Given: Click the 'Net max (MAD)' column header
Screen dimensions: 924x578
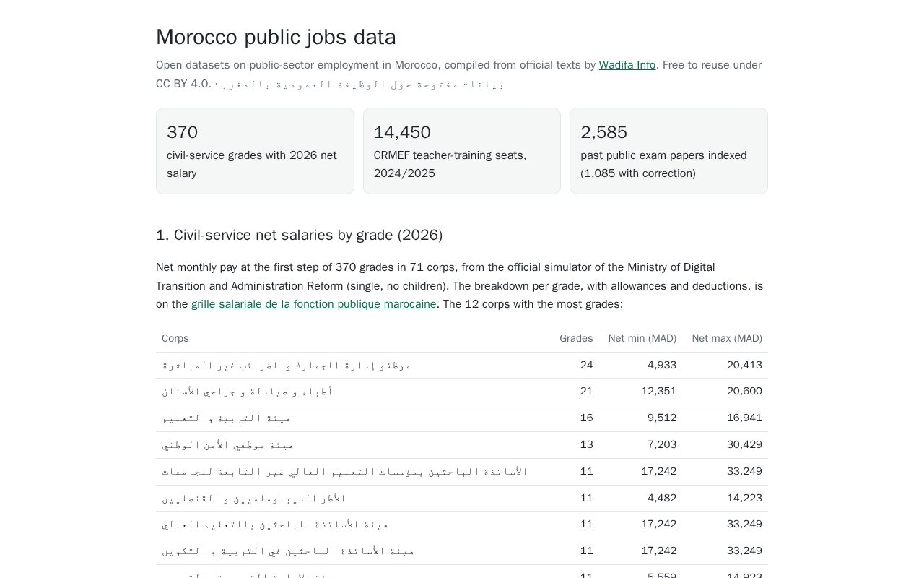Looking at the screenshot, I should [x=727, y=338].
